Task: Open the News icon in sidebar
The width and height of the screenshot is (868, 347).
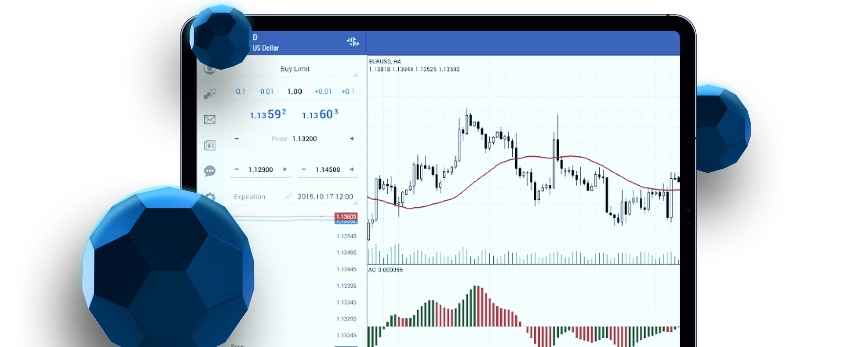Action: click(210, 146)
